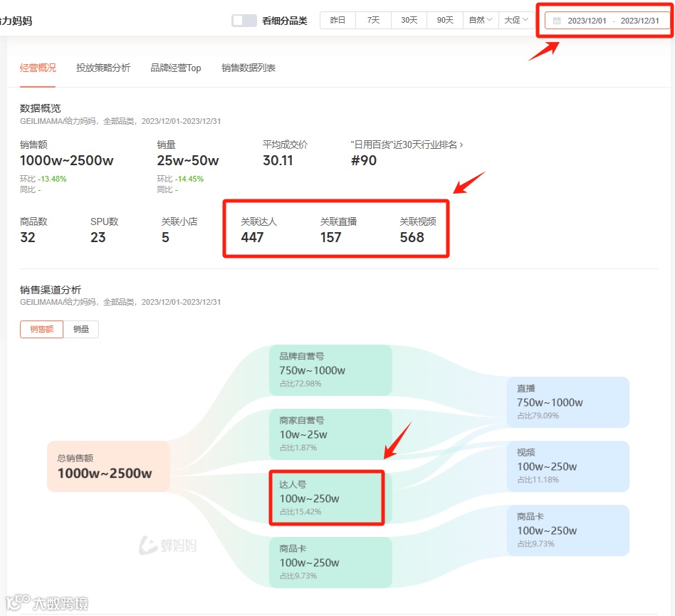This screenshot has height=616, width=675.
Task: Click the 销售额 环比 -13.48% text
Action: (x=43, y=179)
